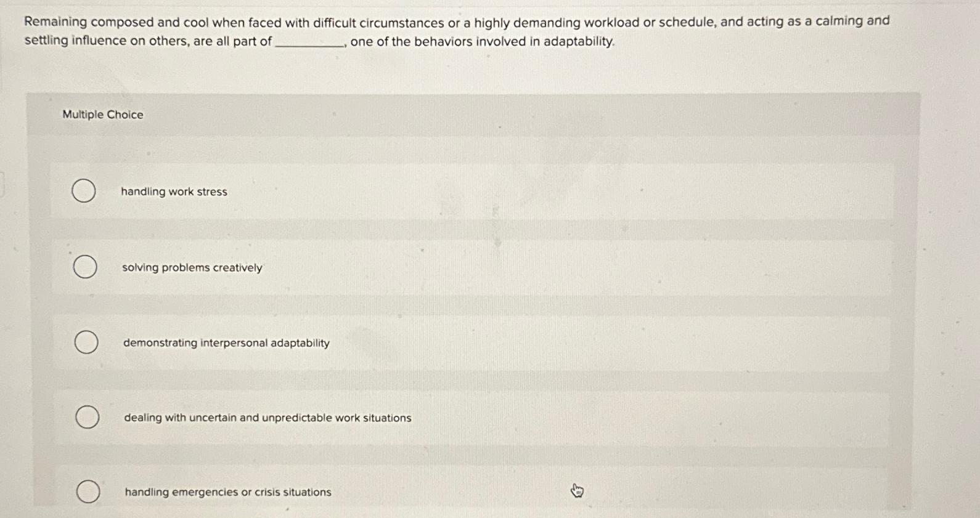The width and height of the screenshot is (980, 518).
Task: Click the answer text handling work stress
Action: tap(174, 192)
